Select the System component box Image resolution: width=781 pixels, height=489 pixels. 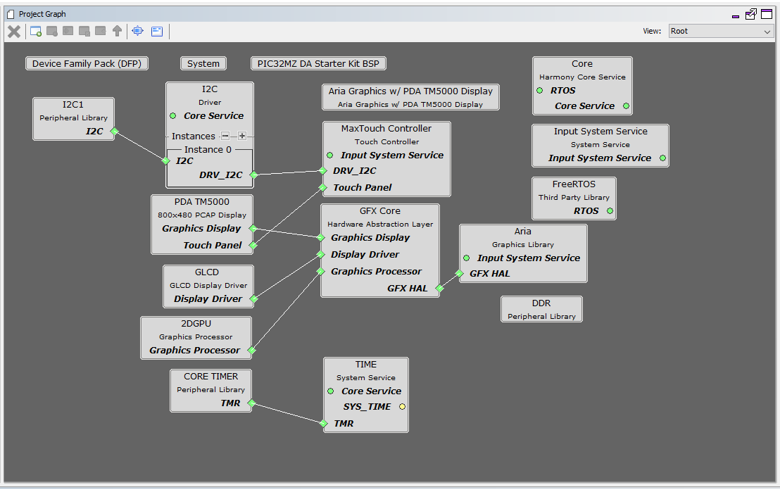[203, 64]
